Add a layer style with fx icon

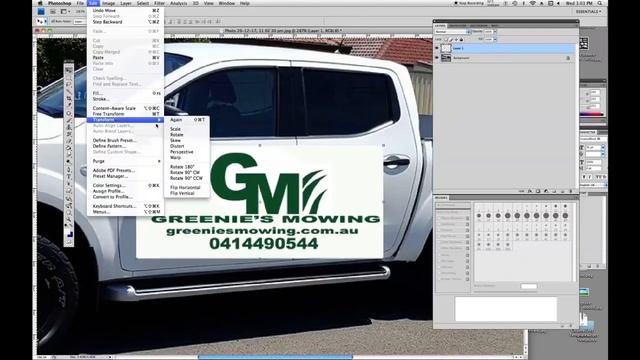pos(530,191)
